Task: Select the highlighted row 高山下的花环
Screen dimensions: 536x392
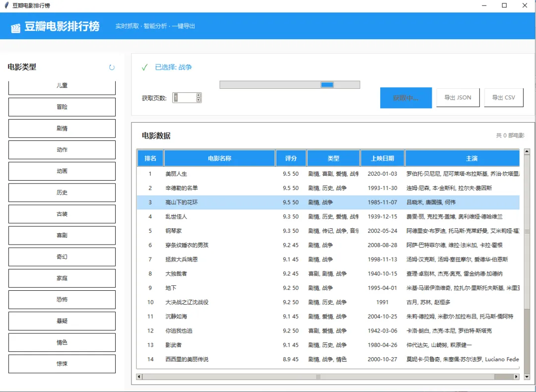Action: (x=328, y=202)
